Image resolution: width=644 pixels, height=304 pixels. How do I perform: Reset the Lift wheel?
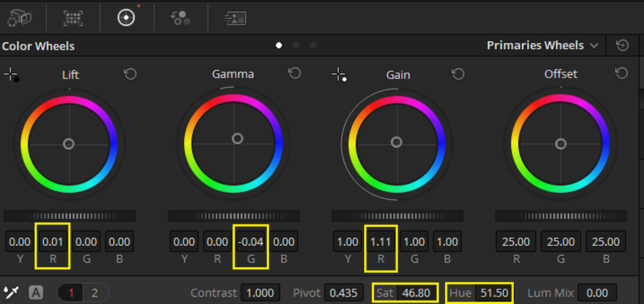130,74
